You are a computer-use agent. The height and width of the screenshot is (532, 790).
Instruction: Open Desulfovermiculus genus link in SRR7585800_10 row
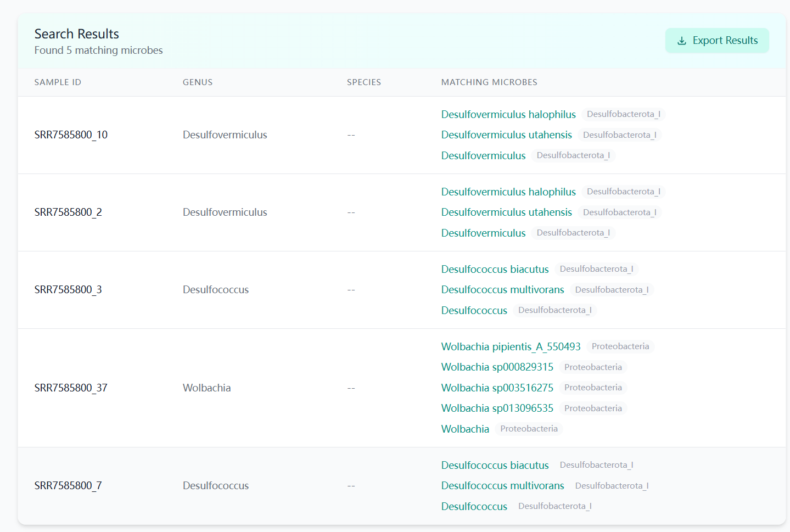click(x=484, y=155)
